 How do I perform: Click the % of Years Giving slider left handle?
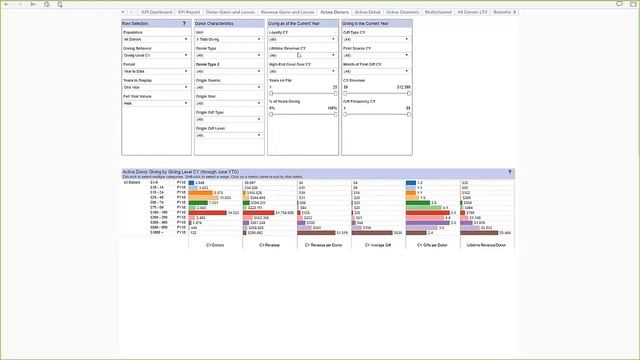[271, 114]
